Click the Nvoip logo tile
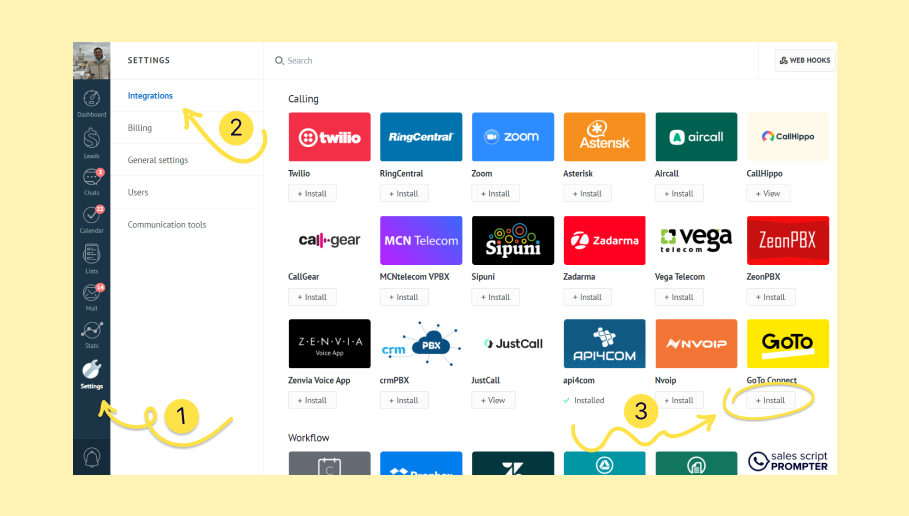909x516 pixels. point(696,344)
